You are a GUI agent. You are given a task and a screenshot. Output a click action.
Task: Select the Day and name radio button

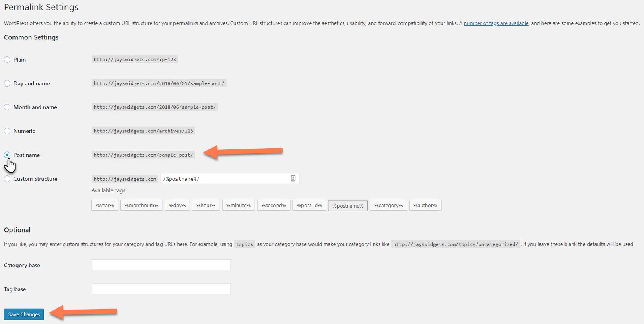[x=7, y=83]
